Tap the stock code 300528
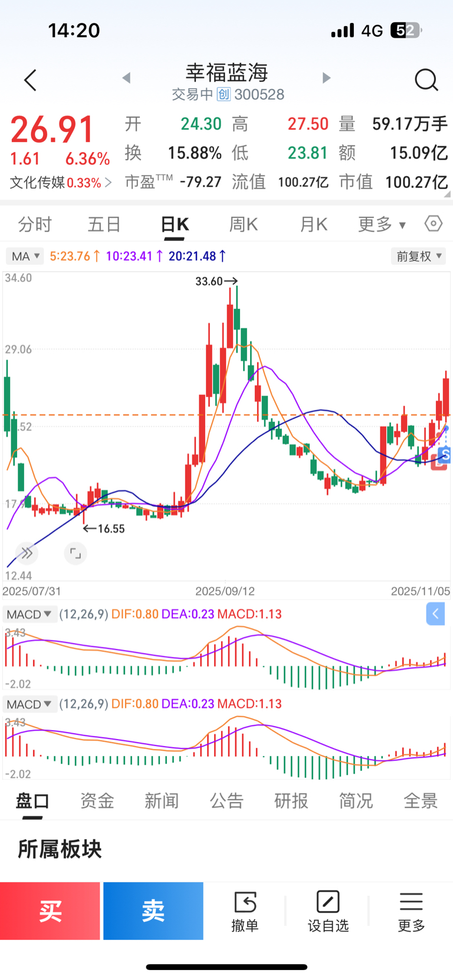This screenshot has height=980, width=453. pos(259,94)
